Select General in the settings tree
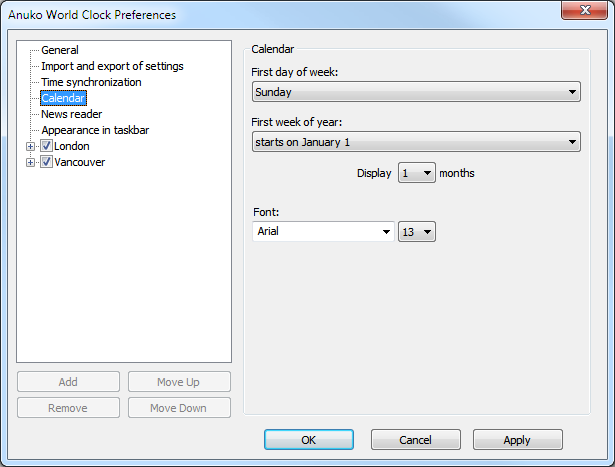The width and height of the screenshot is (615, 467). (x=60, y=50)
